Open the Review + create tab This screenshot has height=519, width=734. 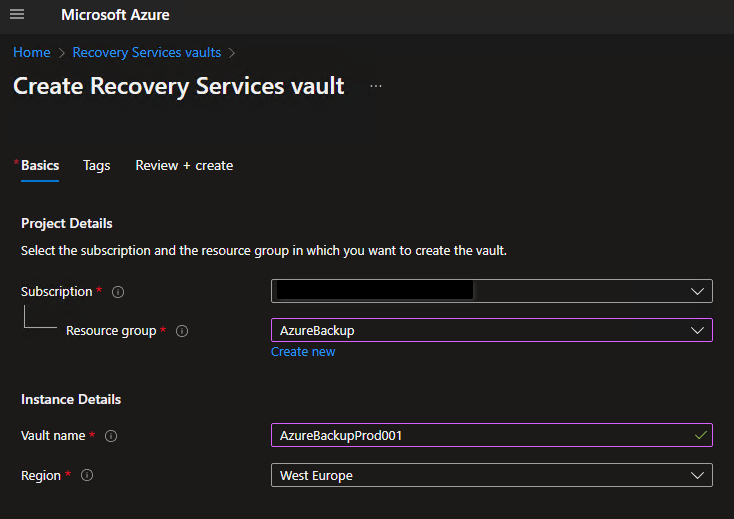(x=184, y=166)
